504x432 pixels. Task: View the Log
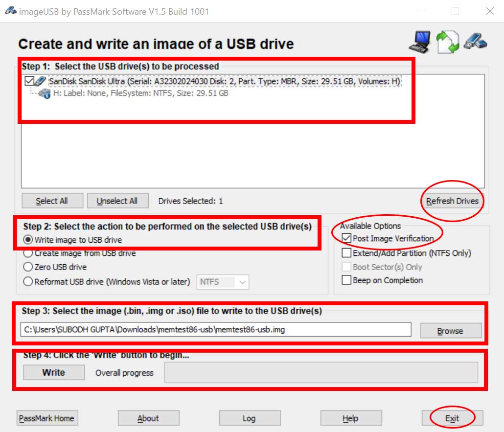pos(250,418)
